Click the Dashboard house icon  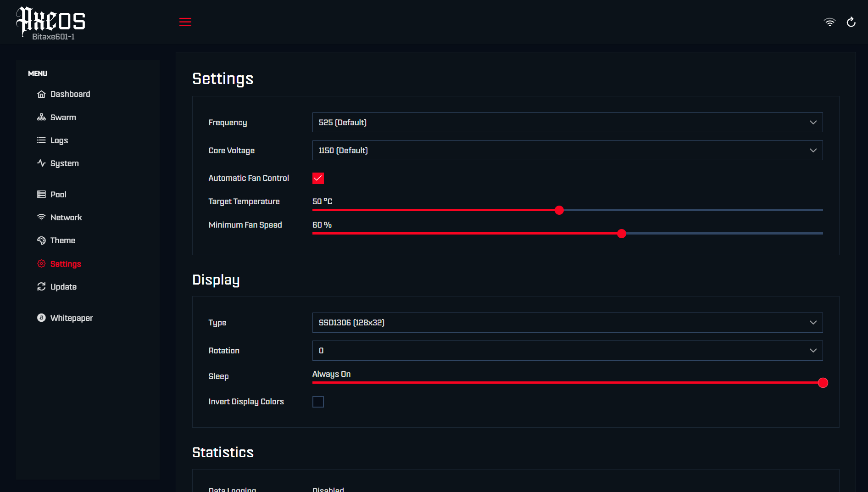pos(41,94)
